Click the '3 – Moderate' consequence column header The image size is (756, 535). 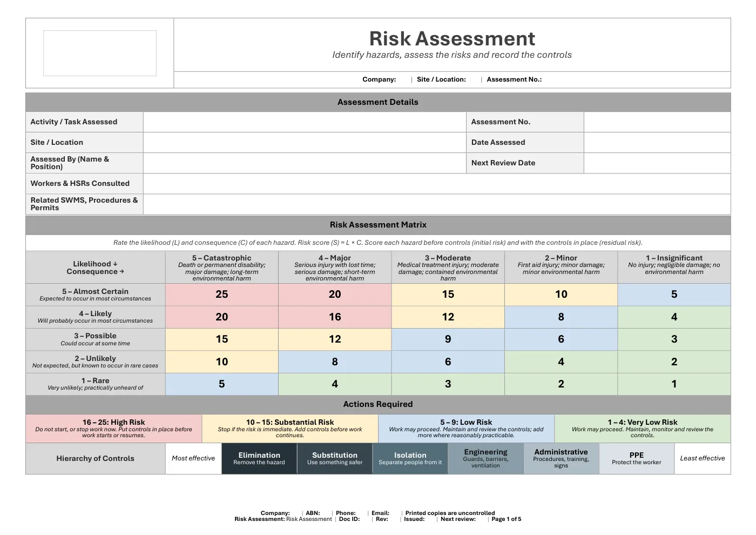[x=448, y=267]
